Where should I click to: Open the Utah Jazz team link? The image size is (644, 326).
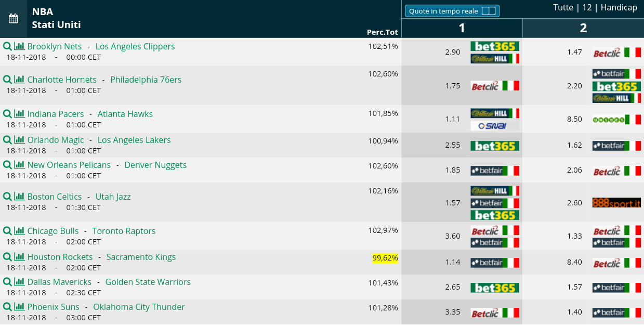click(x=113, y=197)
